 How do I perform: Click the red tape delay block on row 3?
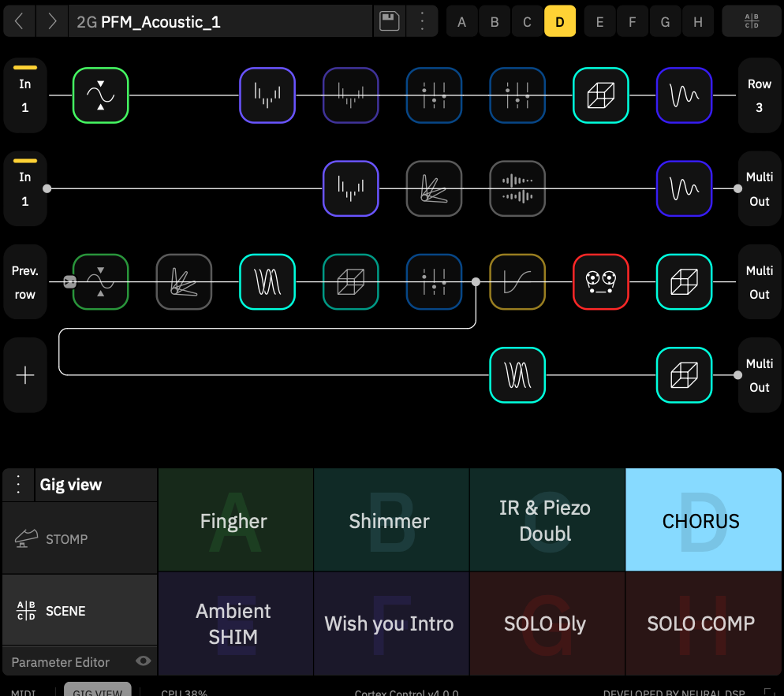coord(601,281)
